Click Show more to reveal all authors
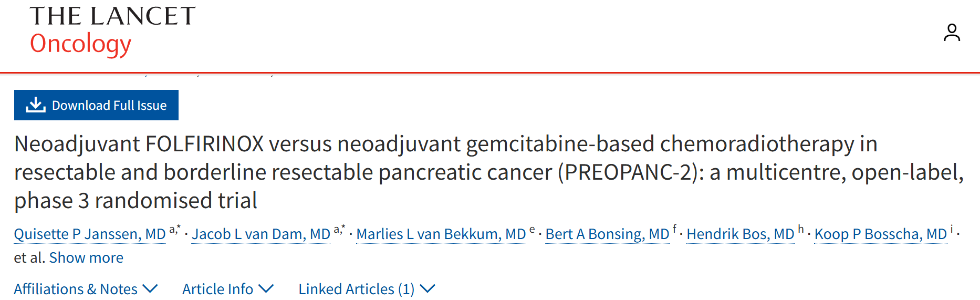The width and height of the screenshot is (980, 300). [86, 257]
